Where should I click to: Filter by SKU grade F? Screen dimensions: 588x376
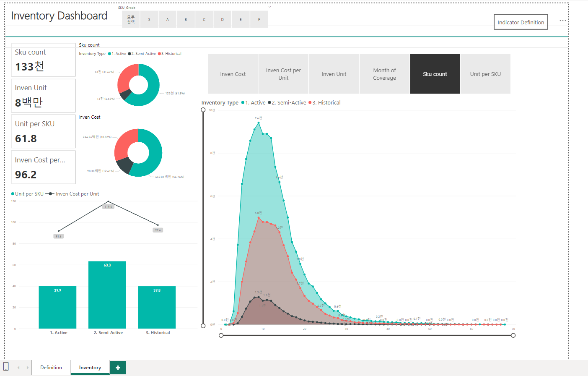click(x=259, y=19)
